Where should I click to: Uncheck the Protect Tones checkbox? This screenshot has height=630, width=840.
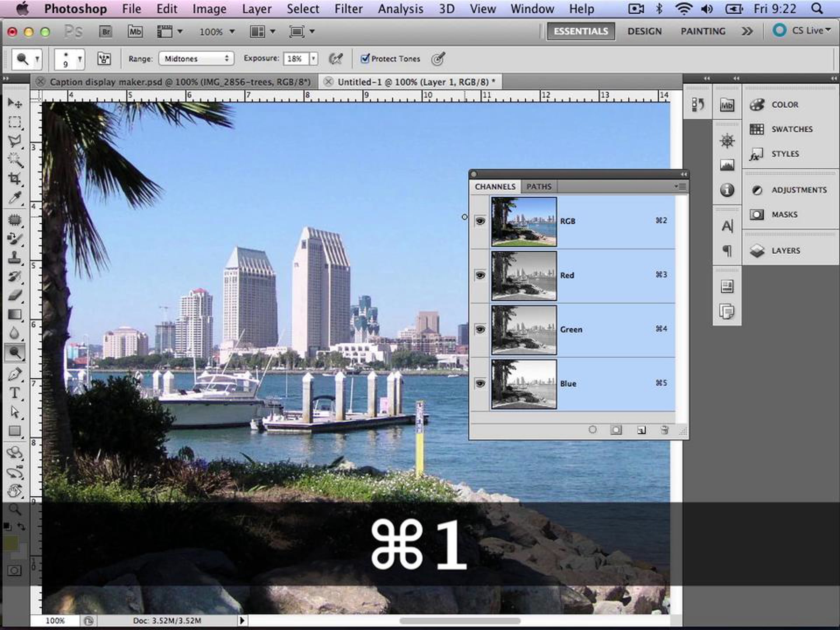point(365,58)
